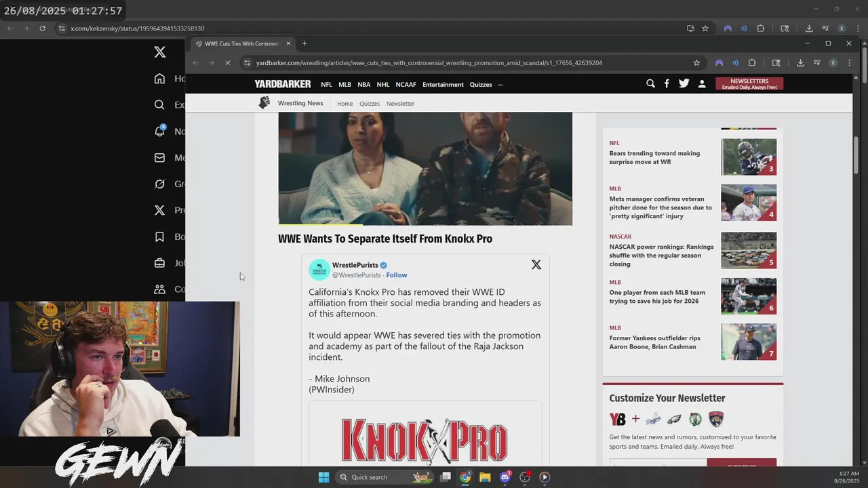Open Task View on the taskbar
This screenshot has height=488, width=868.
pyautogui.click(x=446, y=477)
